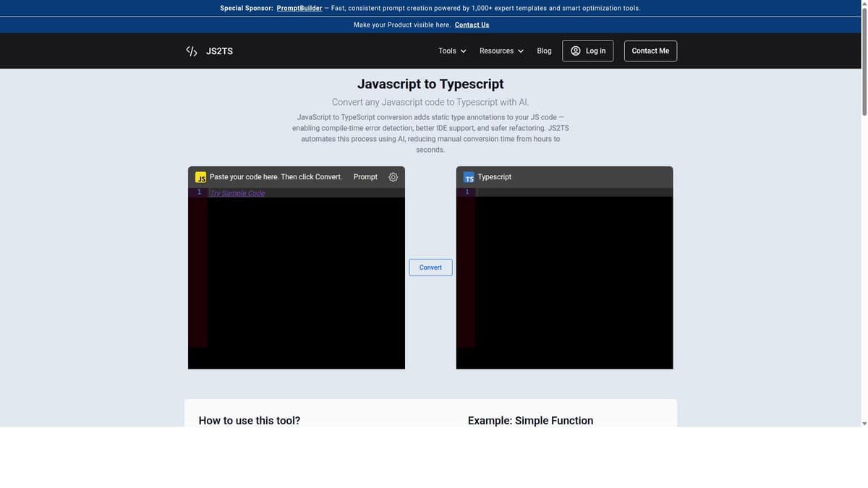868x488 pixels.
Task: Click 'Make your Product visible here.' text
Action: 402,25
